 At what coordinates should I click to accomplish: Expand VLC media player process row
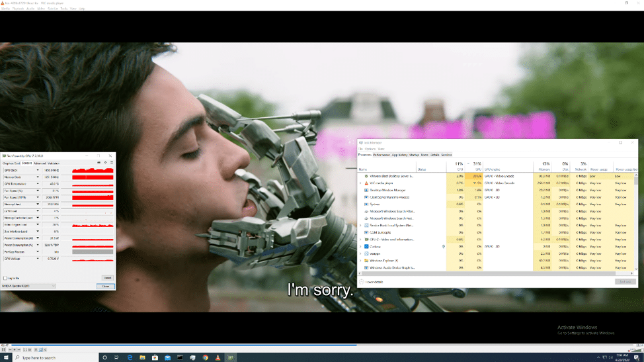point(360,183)
